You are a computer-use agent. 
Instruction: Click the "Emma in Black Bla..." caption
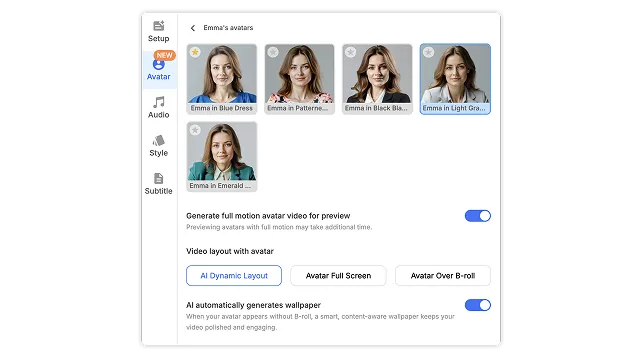coord(376,108)
